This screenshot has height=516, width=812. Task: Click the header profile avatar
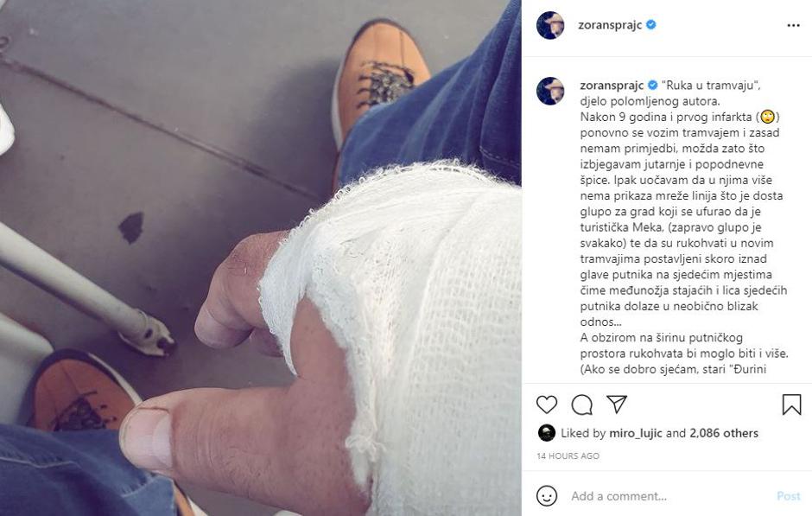[550, 25]
